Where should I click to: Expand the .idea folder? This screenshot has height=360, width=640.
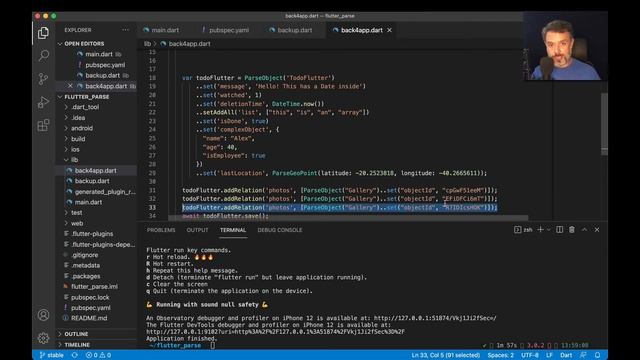pyautogui.click(x=78, y=118)
